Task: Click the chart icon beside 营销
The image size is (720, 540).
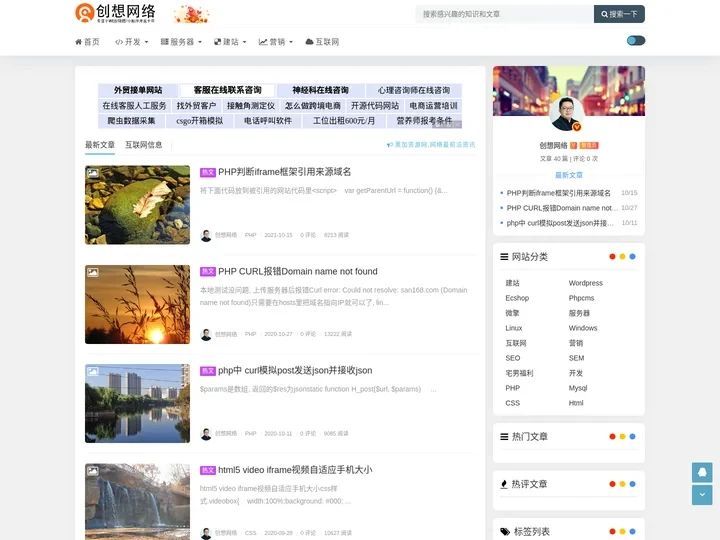Action: click(x=263, y=42)
